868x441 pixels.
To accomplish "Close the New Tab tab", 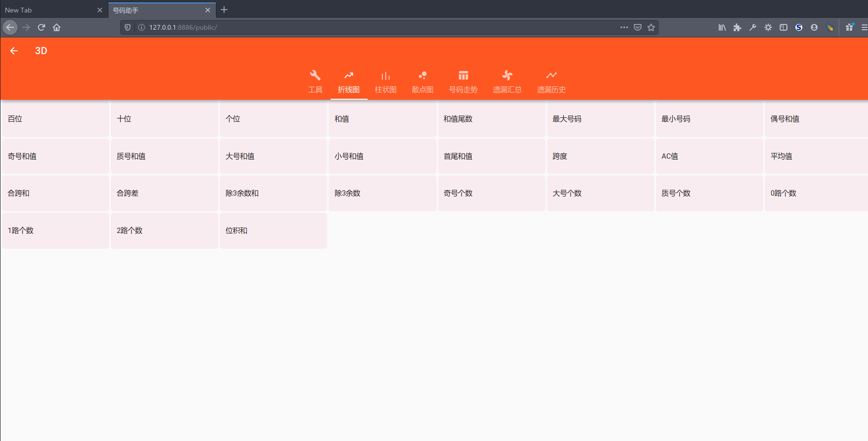I will click(100, 10).
